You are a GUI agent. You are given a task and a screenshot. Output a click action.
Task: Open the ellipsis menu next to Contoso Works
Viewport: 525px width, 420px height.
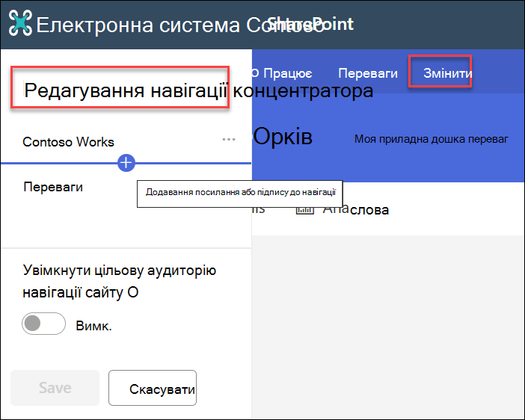229,139
